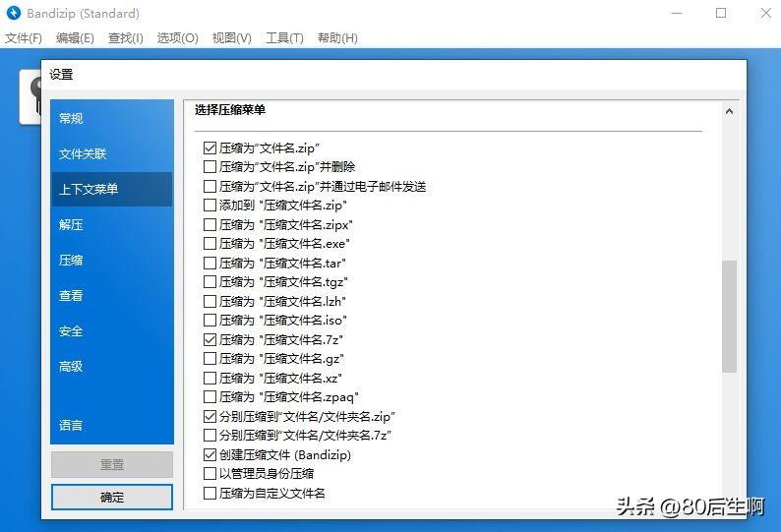
Task: Enable 以管理员身份压缩 checkbox
Action: pyautogui.click(x=210, y=474)
